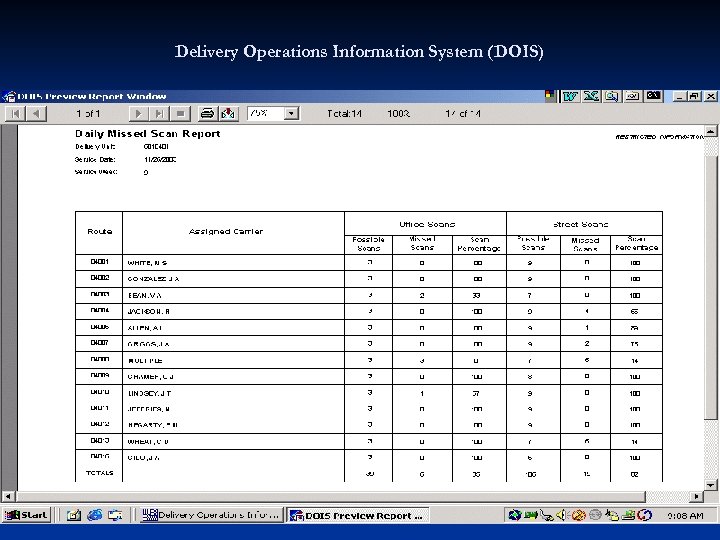Switch to Delivery Operations taskbar window
The image size is (720, 540).
point(210,515)
